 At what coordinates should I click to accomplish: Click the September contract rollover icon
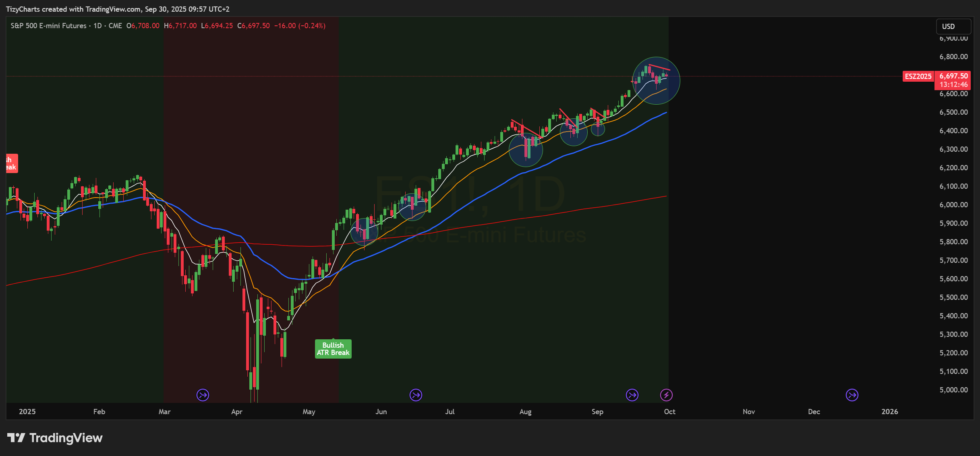[x=632, y=395]
